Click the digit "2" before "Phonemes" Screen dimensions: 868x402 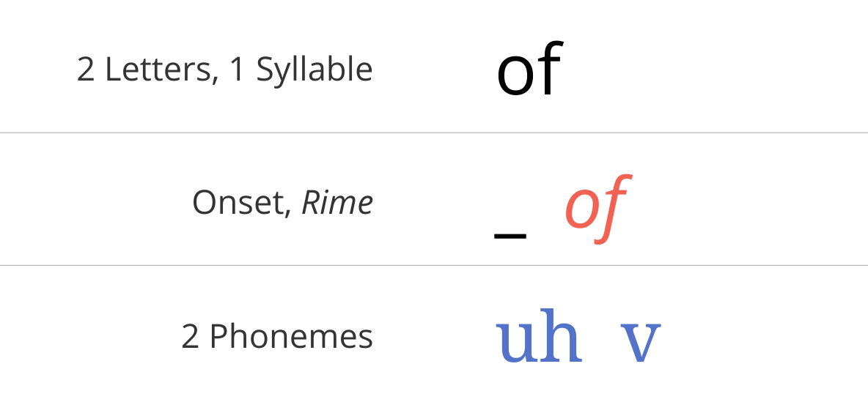(x=190, y=337)
